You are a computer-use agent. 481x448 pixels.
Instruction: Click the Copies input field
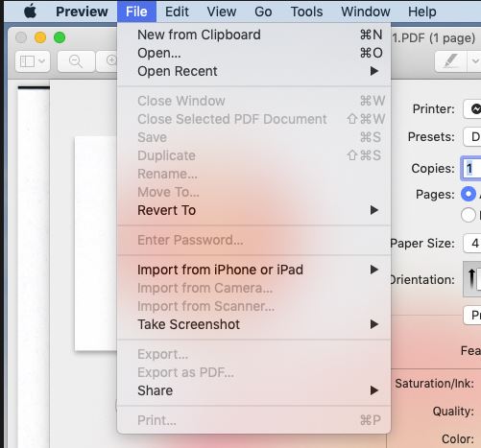471,169
